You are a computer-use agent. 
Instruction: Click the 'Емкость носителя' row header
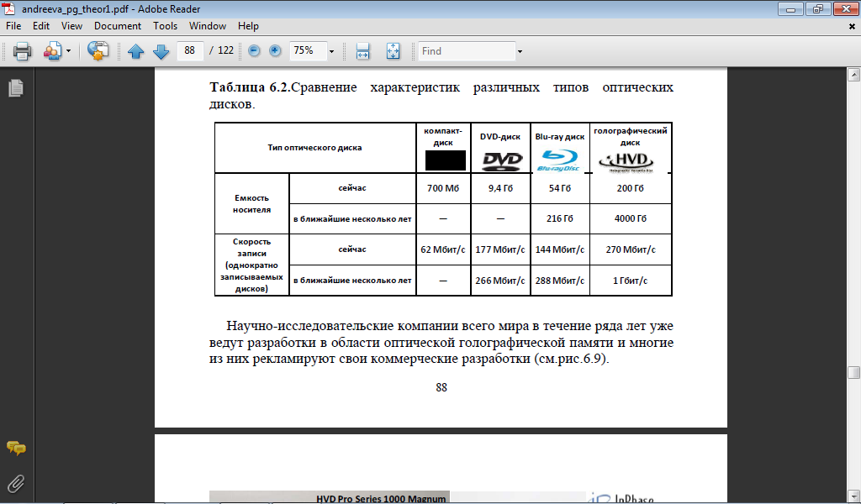pyautogui.click(x=251, y=203)
